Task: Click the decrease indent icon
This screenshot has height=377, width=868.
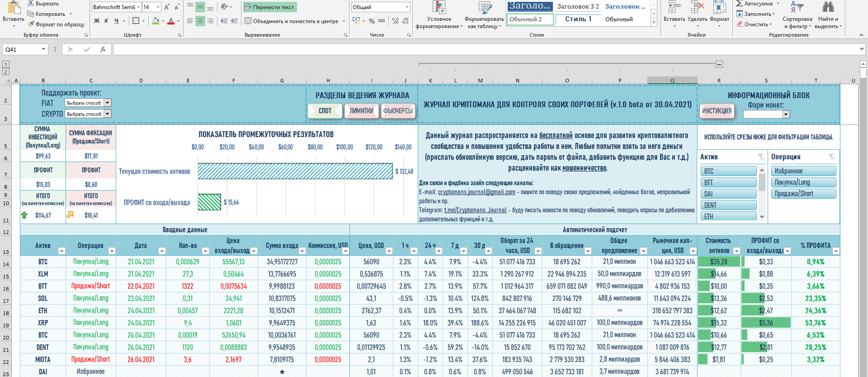Action: 224,21
